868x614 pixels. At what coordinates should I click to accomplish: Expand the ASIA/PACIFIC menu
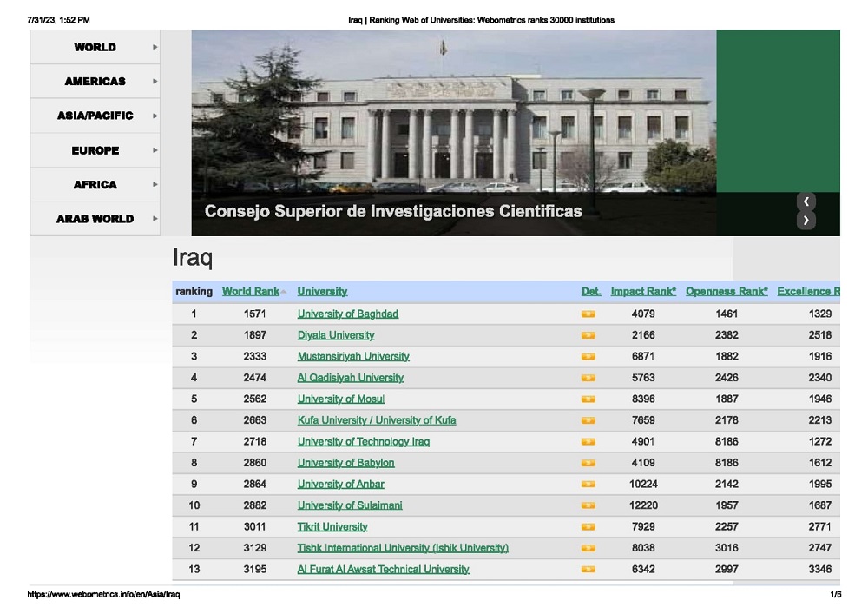[x=95, y=116]
